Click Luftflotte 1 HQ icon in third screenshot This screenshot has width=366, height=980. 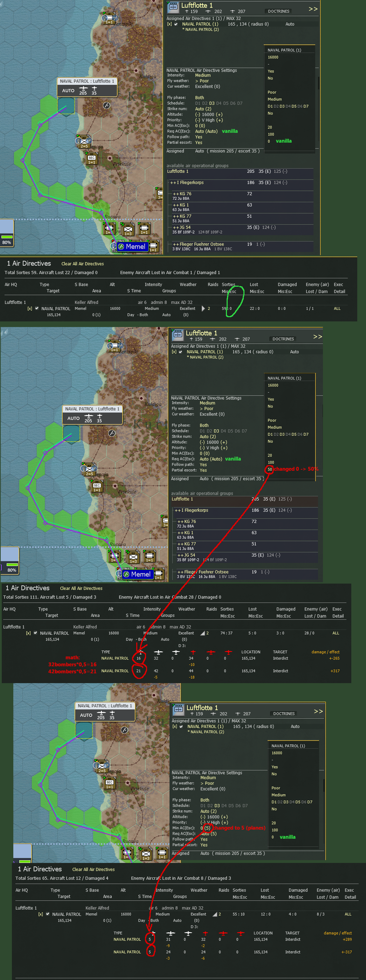[x=179, y=709]
